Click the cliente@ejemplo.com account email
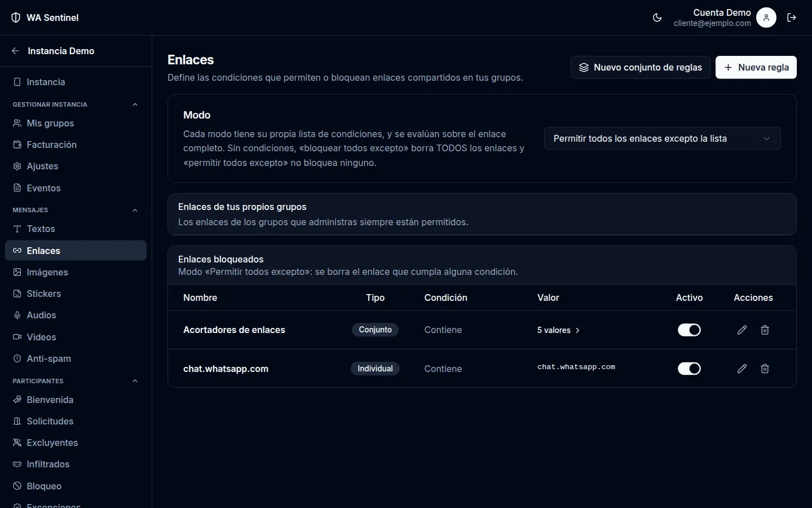This screenshot has height=508, width=812. (x=712, y=23)
